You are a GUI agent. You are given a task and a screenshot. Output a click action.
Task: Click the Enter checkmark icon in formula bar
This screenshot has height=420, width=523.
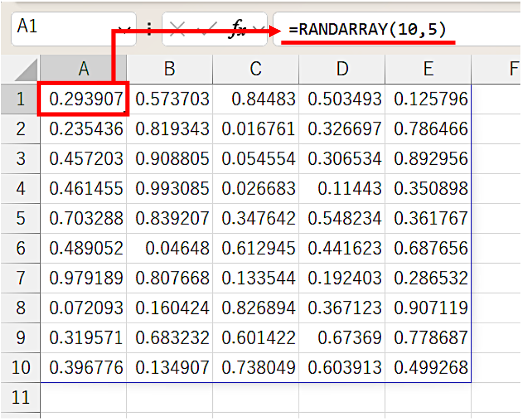tap(208, 29)
